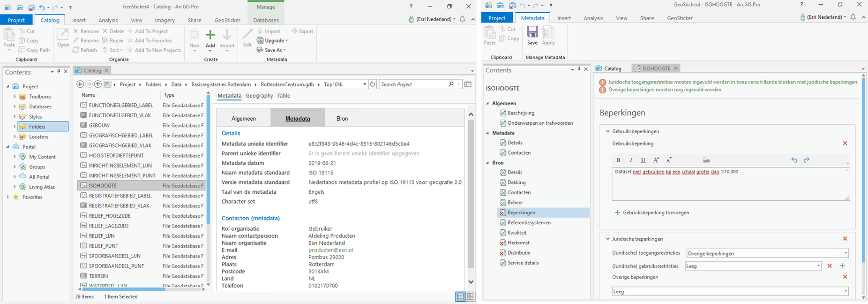
Task: Open the Project tab in the ISOHOOGTE window
Action: [497, 18]
